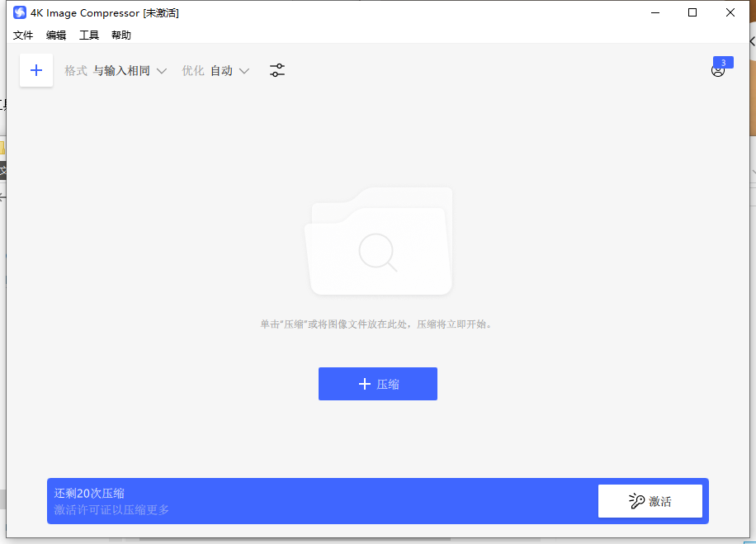Screen dimensions: 756x544
Task: Click the drop zone instruction text
Action: pos(378,324)
